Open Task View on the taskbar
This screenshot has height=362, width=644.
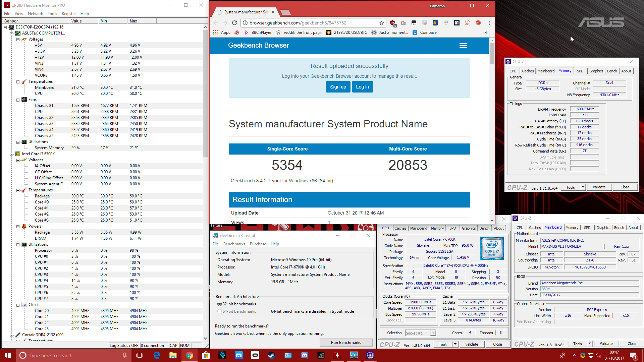[x=140, y=355]
